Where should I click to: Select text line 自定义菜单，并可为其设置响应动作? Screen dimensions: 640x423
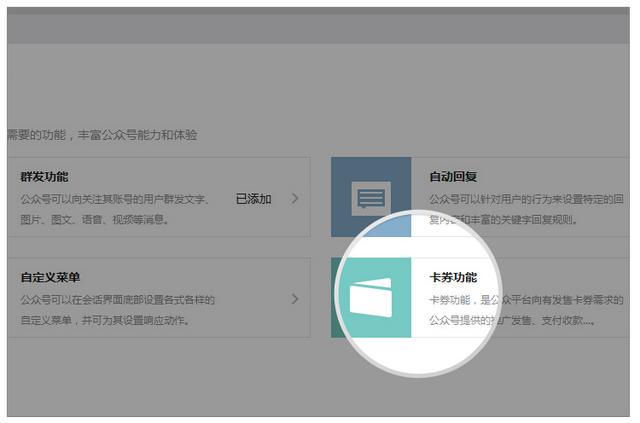point(105,321)
